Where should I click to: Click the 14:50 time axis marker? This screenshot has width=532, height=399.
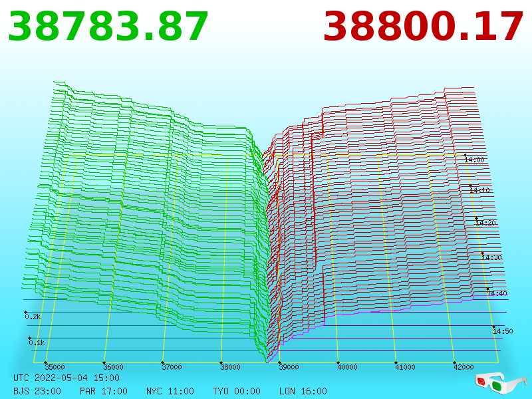[x=503, y=331]
